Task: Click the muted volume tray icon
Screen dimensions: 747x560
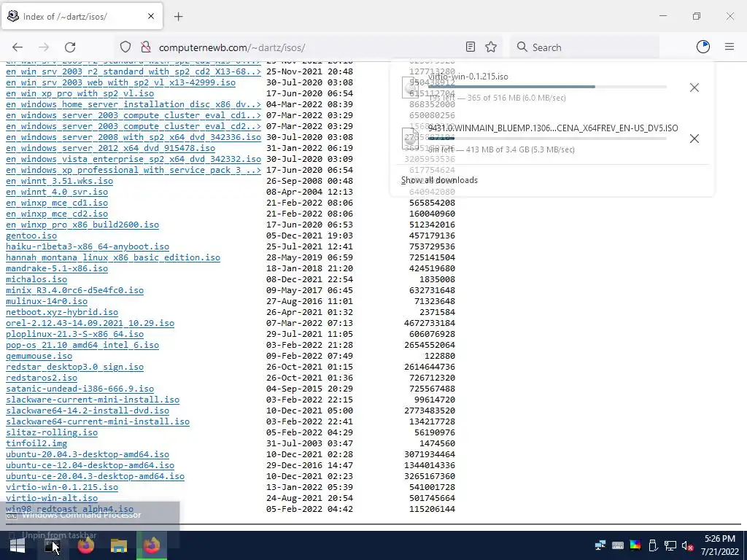Action: [x=687, y=545]
